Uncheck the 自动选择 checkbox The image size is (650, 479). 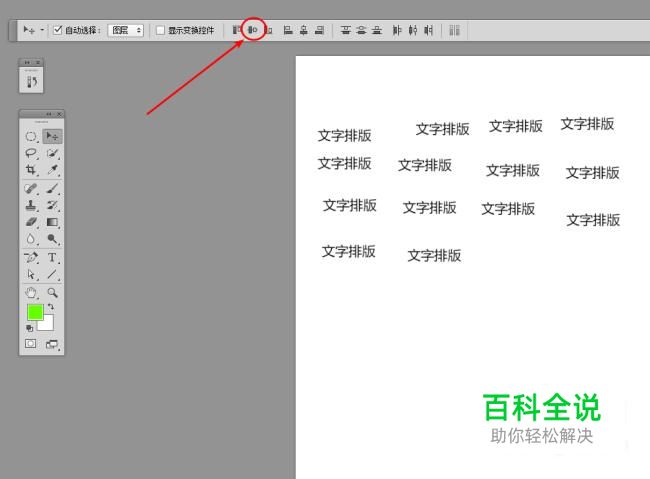tap(58, 30)
